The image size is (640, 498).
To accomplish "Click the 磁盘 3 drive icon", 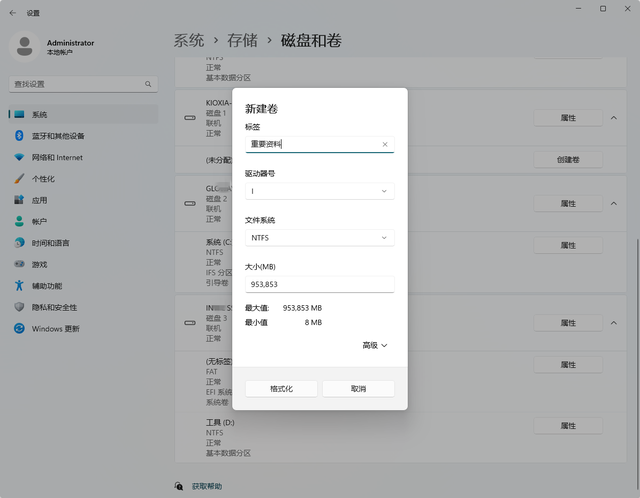I will point(190,323).
